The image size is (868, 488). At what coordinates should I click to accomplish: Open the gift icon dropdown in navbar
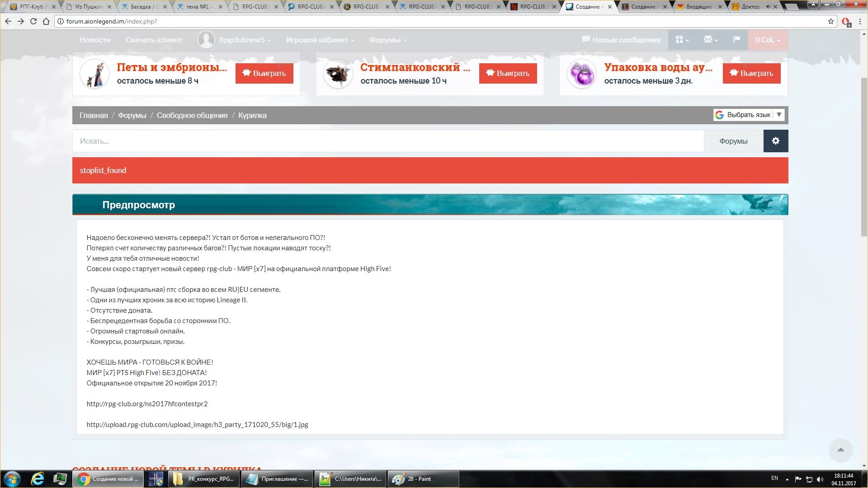pyautogui.click(x=682, y=40)
